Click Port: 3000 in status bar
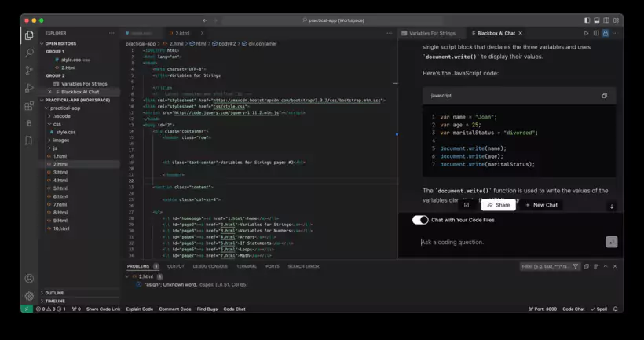 tap(543, 309)
